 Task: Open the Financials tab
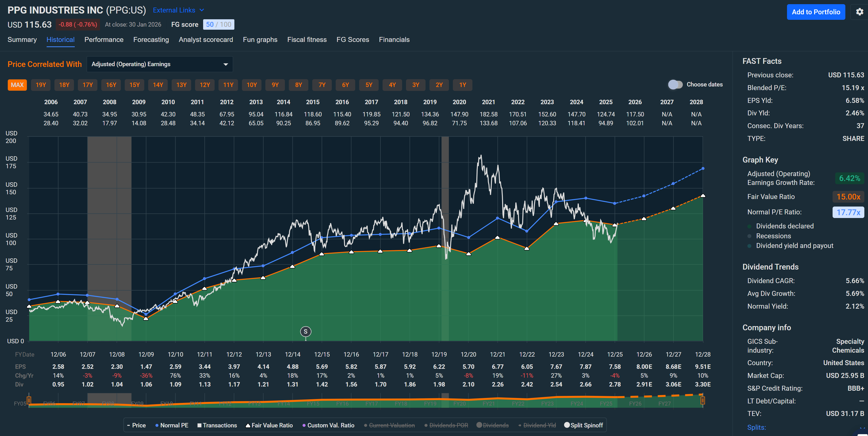394,39
